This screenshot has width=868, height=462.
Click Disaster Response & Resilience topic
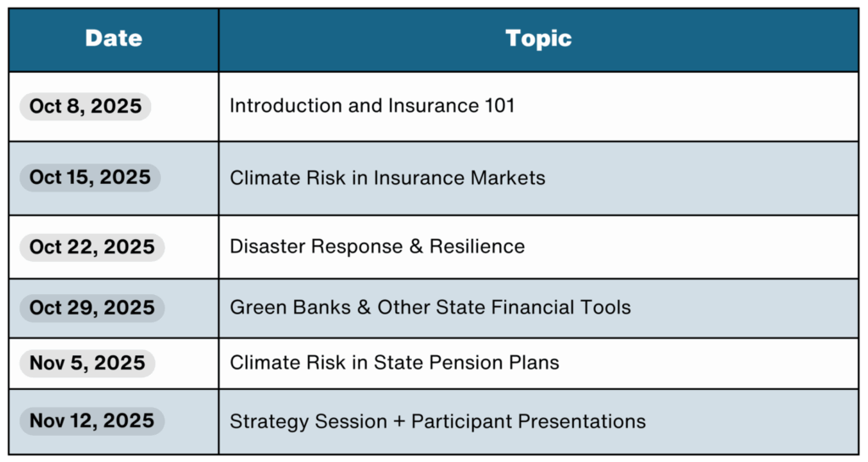pyautogui.click(x=377, y=247)
